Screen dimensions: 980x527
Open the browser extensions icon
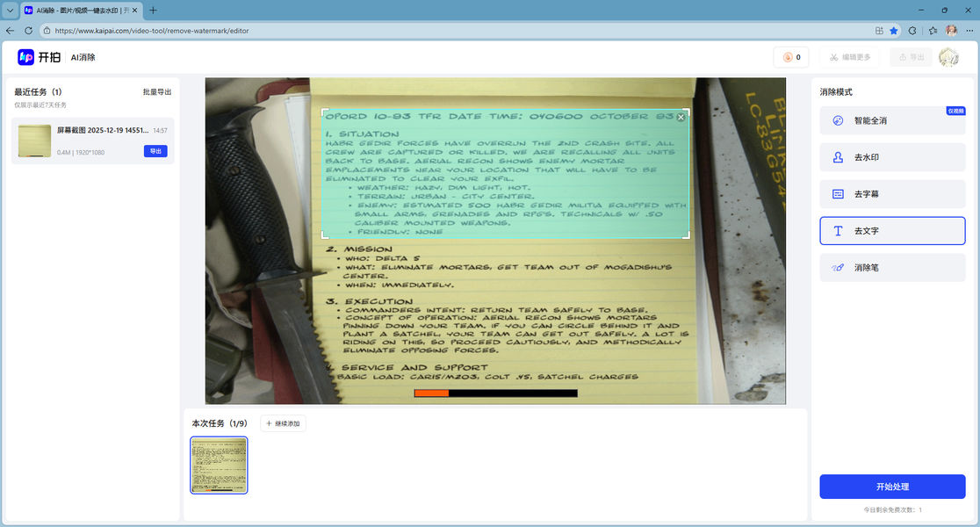[912, 30]
